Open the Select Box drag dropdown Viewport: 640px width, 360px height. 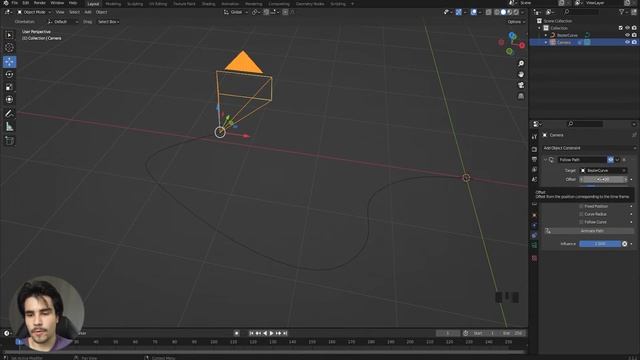(108, 22)
